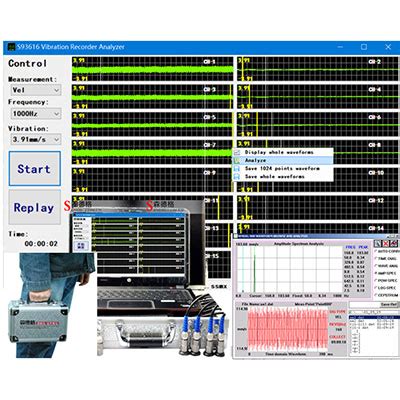Viewport: 400px width, 400px height.
Task: Click the Display whole waveforms menu icon
Action: coord(237,152)
